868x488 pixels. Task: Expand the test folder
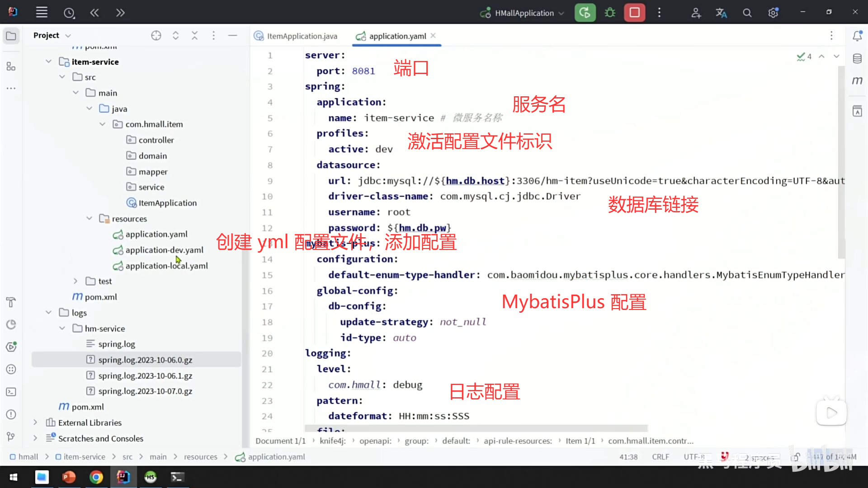pos(75,281)
